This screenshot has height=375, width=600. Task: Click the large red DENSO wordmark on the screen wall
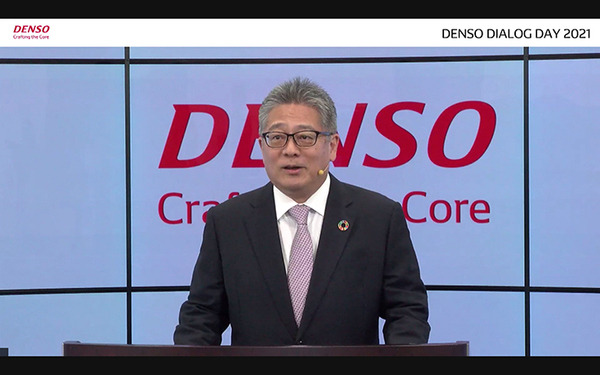[327, 135]
